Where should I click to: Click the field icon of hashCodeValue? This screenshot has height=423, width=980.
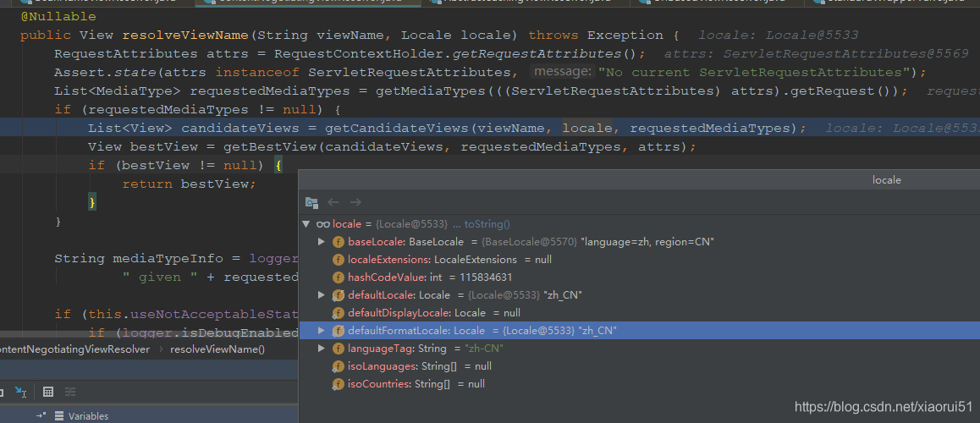coord(339,277)
